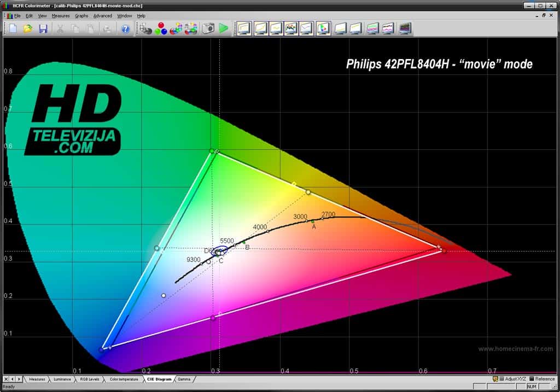Toggle the third monitor graph view button
Viewport: 560px width, 392px height.
[x=276, y=28]
